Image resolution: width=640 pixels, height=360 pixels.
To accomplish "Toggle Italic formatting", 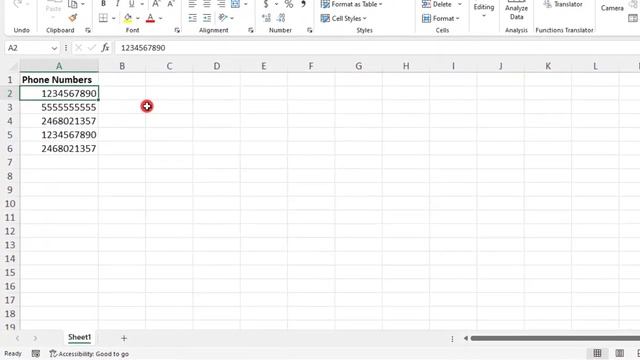I will [x=117, y=4].
